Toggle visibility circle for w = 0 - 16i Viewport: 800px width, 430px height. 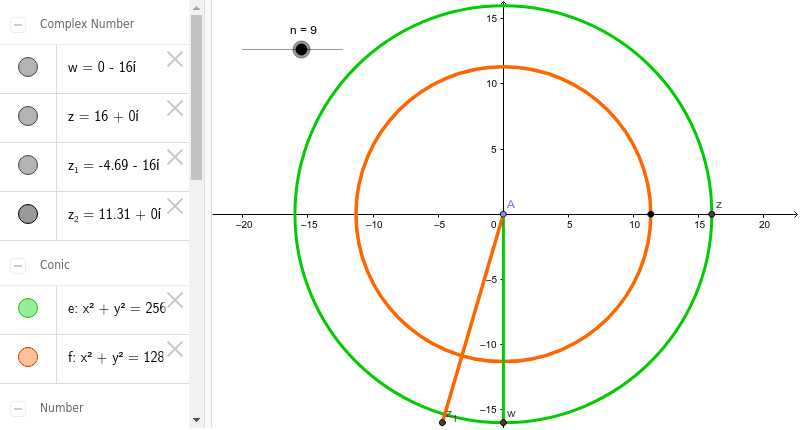tap(28, 67)
